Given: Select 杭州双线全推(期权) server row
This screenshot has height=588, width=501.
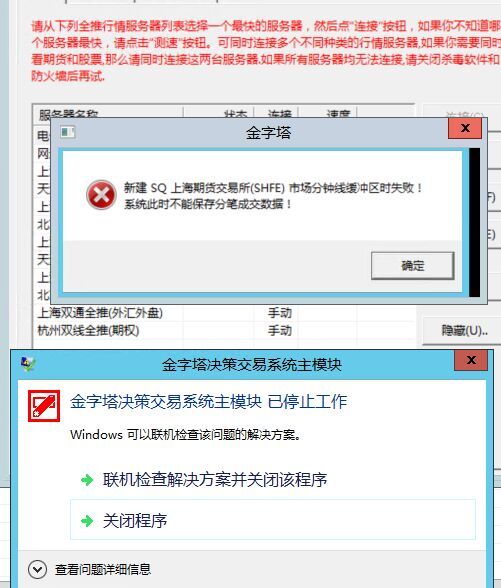Looking at the screenshot, I should [x=224, y=331].
